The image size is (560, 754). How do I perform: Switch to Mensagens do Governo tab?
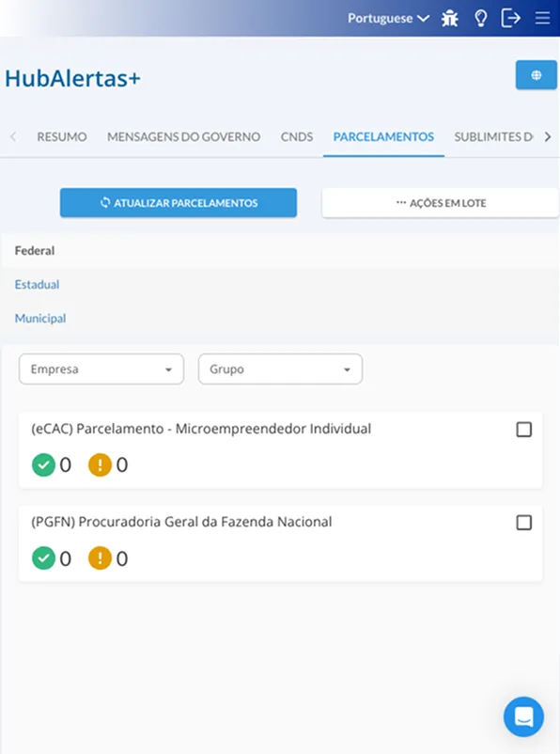(183, 137)
